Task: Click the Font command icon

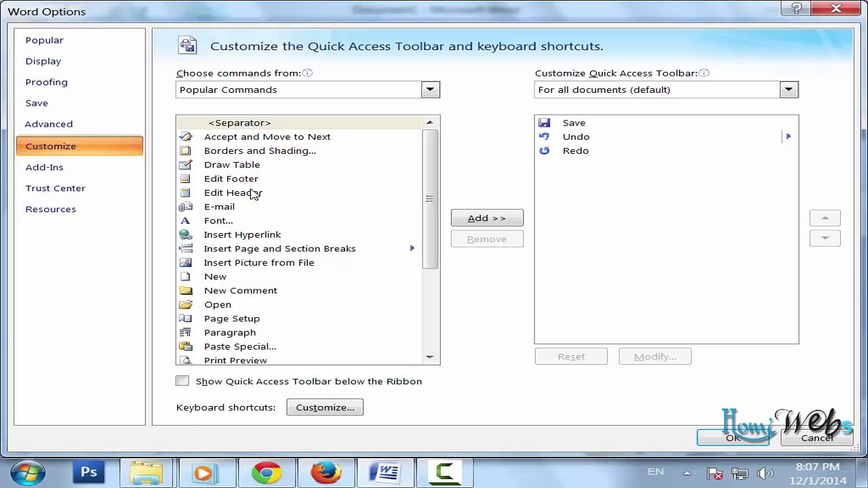Action: point(185,220)
